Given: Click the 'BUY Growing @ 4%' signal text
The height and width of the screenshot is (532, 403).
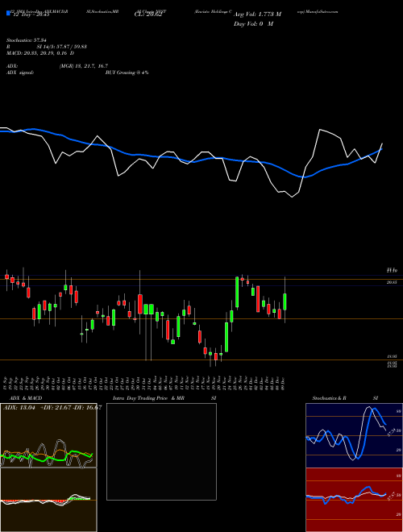Looking at the screenshot, I should tap(127, 73).
